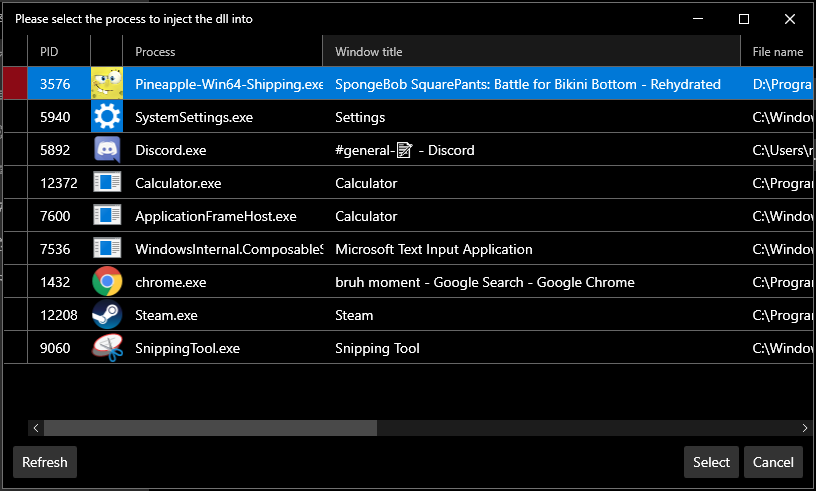Sort by the PID column header
The width and height of the screenshot is (816, 491).
click(x=58, y=51)
